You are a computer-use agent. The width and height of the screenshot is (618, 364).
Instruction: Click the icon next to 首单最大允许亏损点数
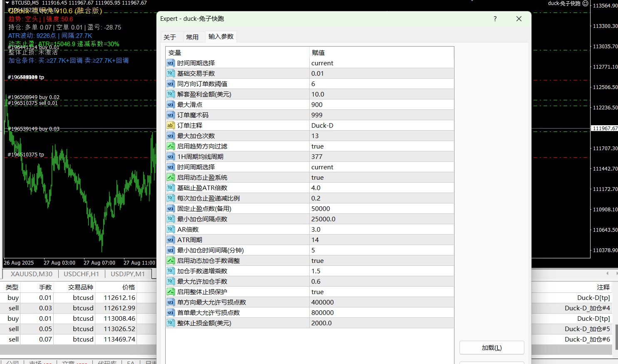[x=171, y=312]
